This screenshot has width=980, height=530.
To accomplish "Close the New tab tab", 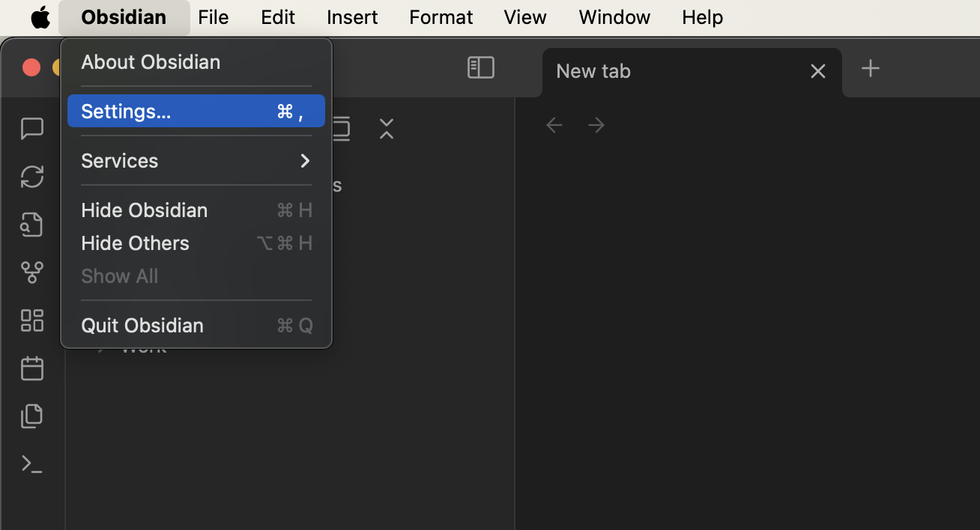I will [x=817, y=71].
